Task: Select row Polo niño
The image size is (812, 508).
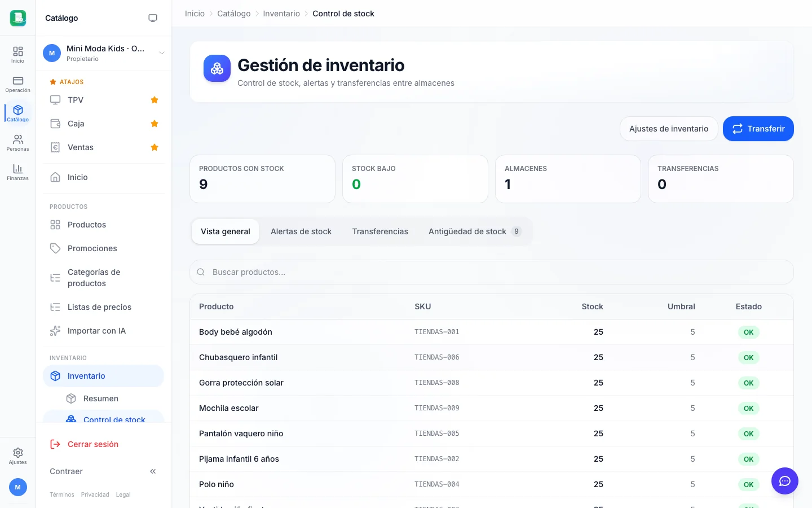Action: [x=492, y=484]
